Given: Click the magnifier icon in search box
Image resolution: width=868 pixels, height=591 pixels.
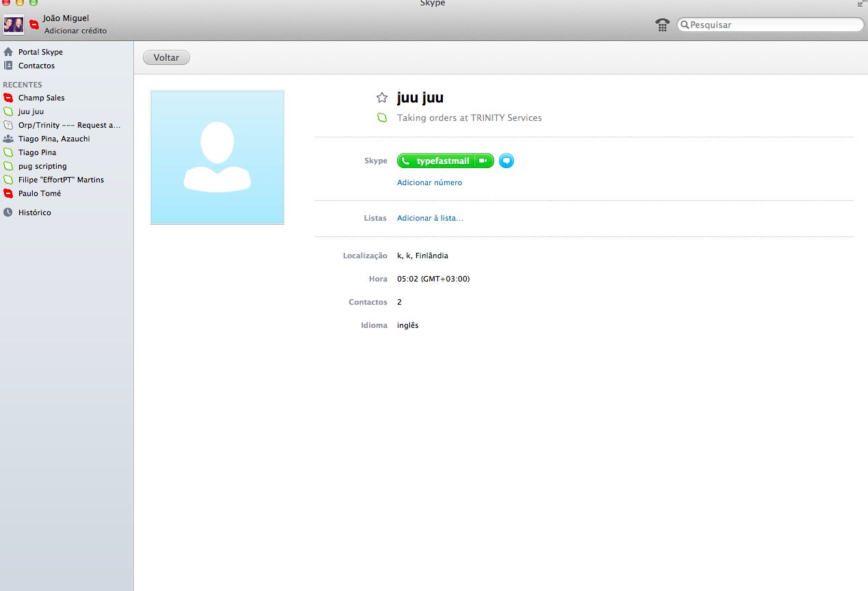Looking at the screenshot, I should (684, 25).
